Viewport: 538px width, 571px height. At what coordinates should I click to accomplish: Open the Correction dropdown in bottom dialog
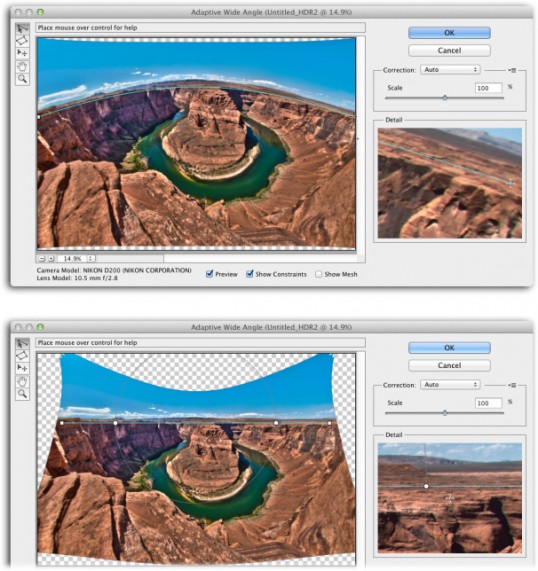coord(450,385)
